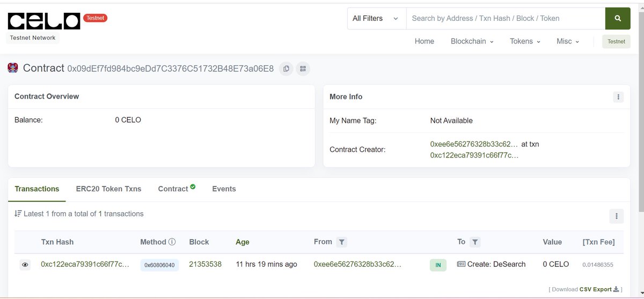Click the red Testnet badge

coord(96,18)
